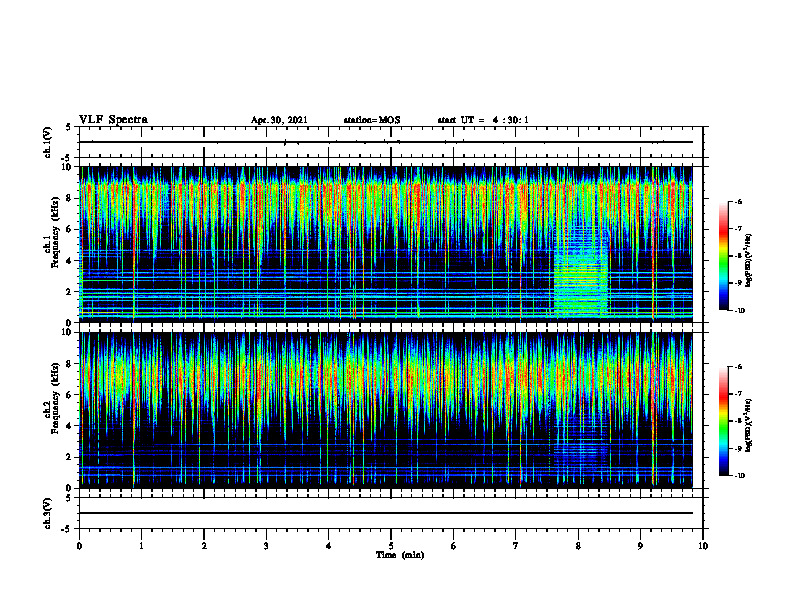Image resolution: width=792 pixels, height=612 pixels.
Task: Click time axis tick label '5'
Action: 391,546
